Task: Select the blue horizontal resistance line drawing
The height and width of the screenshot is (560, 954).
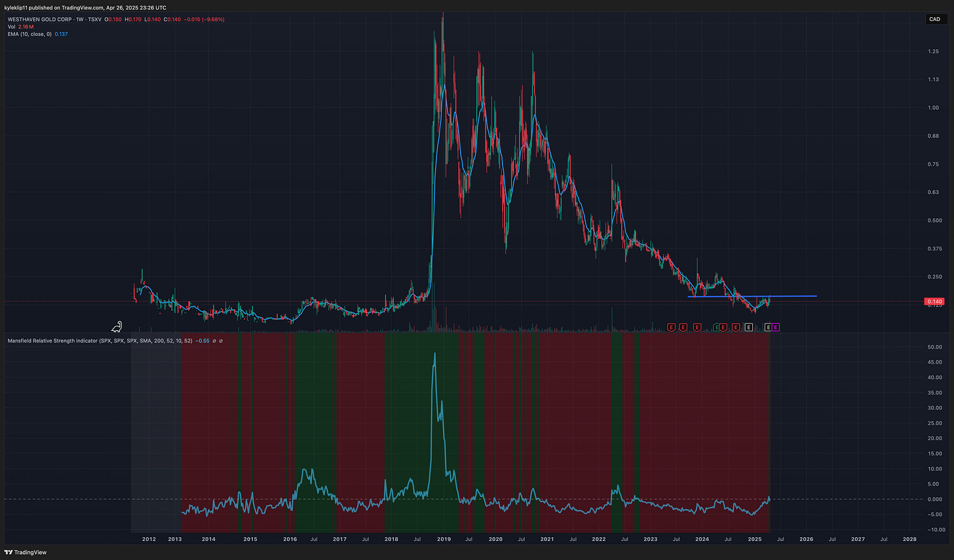Action: (752, 296)
